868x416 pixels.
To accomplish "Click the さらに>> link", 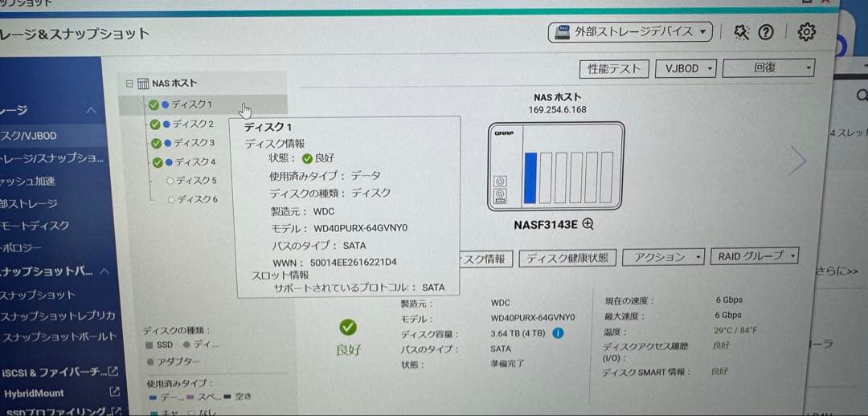I will click(x=837, y=271).
